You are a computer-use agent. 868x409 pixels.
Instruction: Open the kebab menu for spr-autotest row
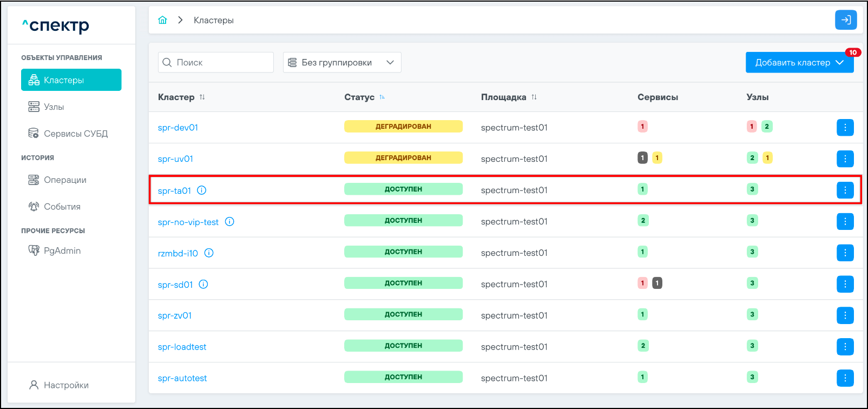coord(845,378)
